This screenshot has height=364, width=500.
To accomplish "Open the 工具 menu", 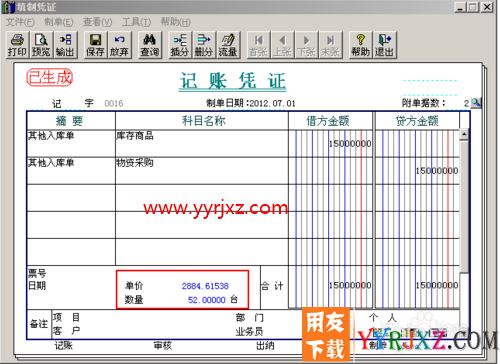I will tap(136, 22).
